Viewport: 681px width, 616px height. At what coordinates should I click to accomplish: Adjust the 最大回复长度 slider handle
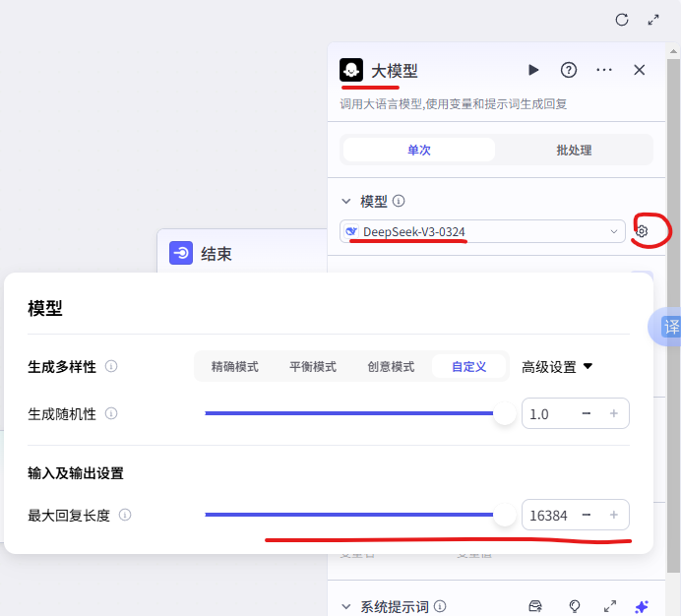[x=505, y=515]
